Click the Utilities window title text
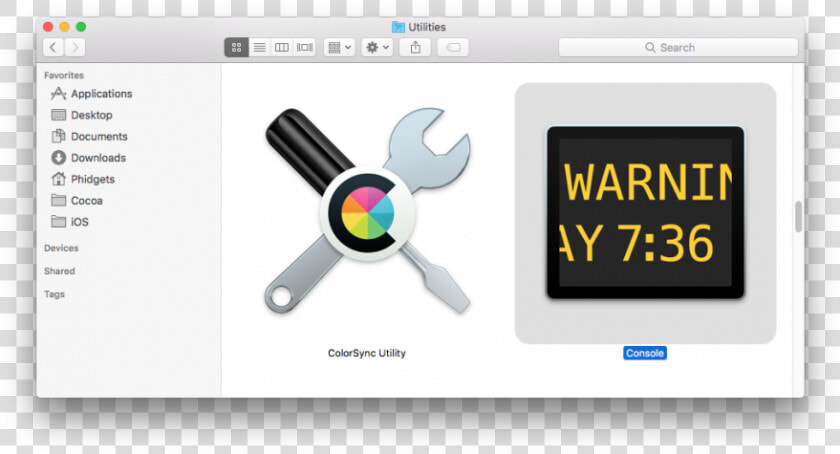Screen dimensions: 840x454 click(427, 27)
